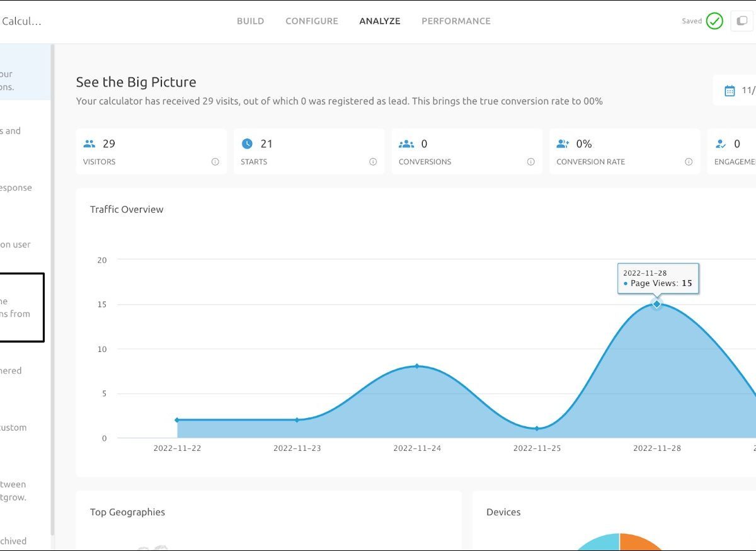Open the Conversion Rate info icon

pos(689,162)
